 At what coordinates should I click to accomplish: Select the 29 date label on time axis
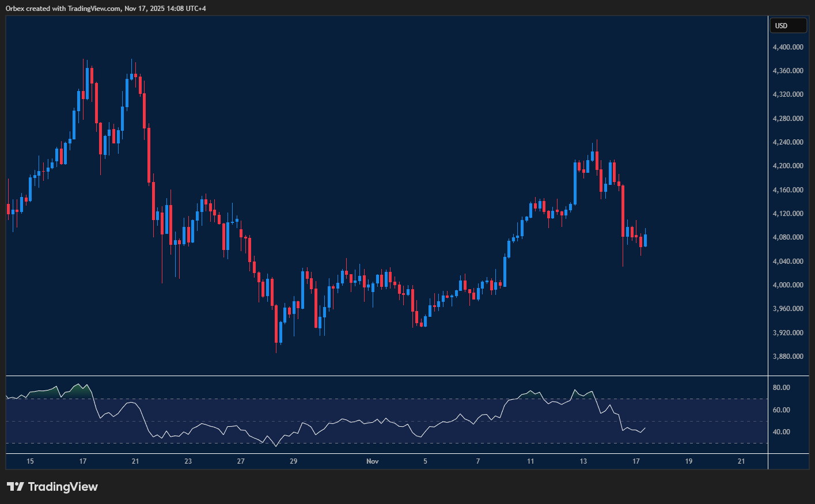pyautogui.click(x=294, y=461)
